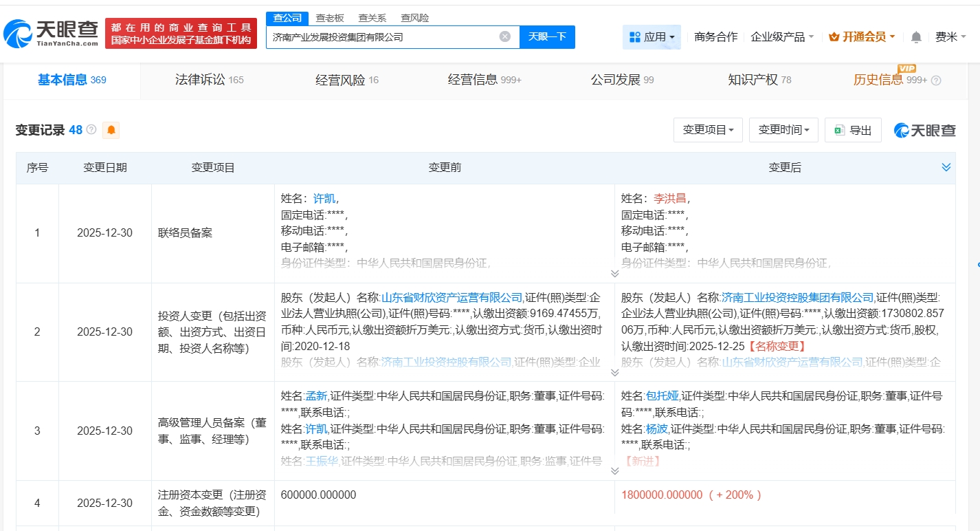This screenshot has width=980, height=531.
Task: Expand the 联络员备案 row details chevron
Action: (614, 274)
